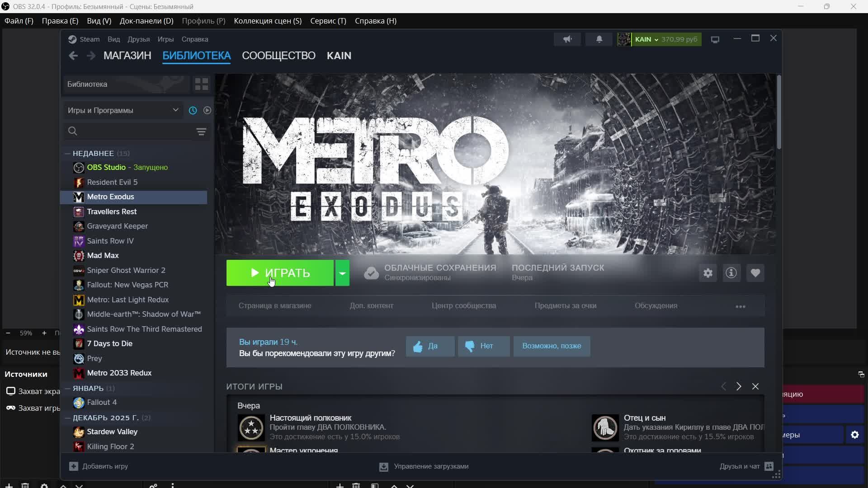Click thumbs up Да recommendation

pyautogui.click(x=430, y=346)
